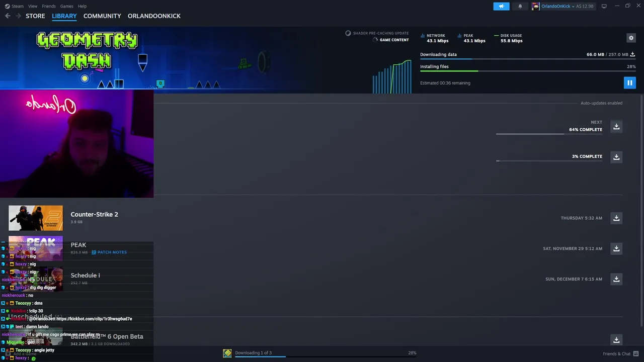Image resolution: width=644 pixels, height=362 pixels.
Task: Start the PEAK update download
Action: [x=616, y=248]
